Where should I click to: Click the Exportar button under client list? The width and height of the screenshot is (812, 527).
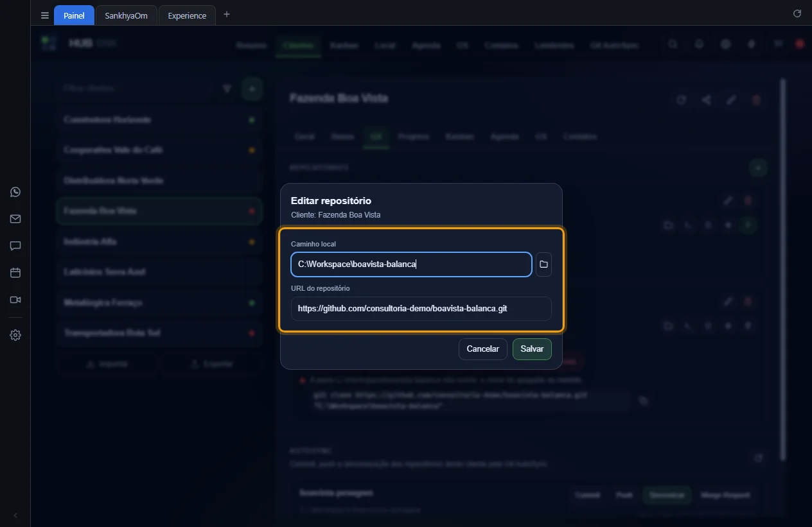pos(211,364)
